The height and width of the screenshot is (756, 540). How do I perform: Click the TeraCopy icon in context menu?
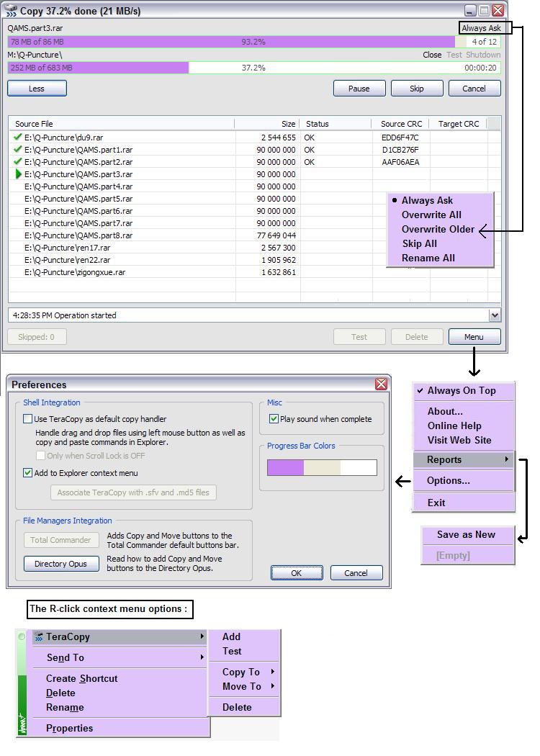(39, 637)
